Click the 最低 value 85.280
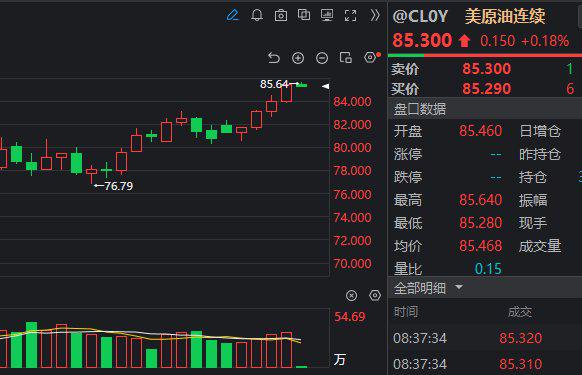 coord(481,223)
